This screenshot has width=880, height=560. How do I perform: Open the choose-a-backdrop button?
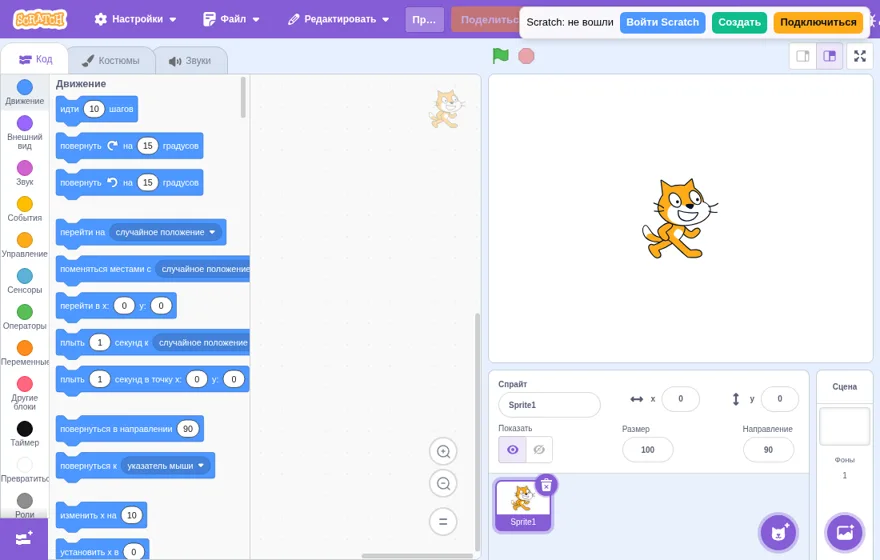click(845, 533)
